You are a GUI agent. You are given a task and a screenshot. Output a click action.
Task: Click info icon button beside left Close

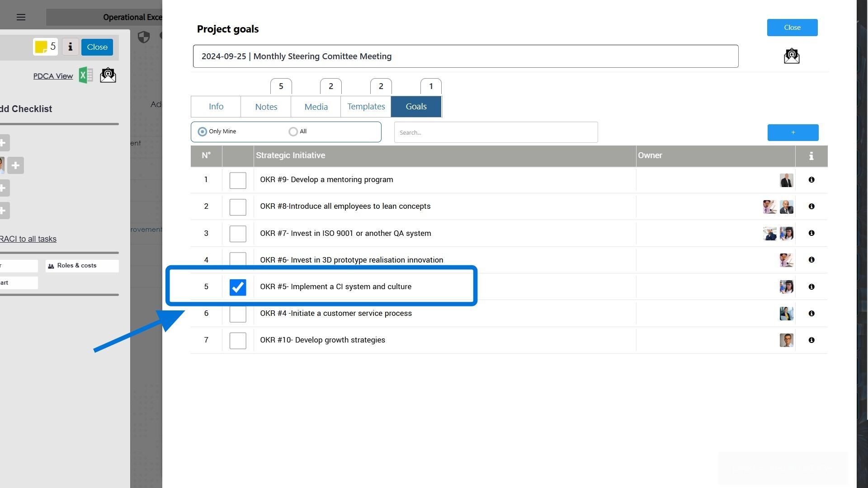point(70,47)
